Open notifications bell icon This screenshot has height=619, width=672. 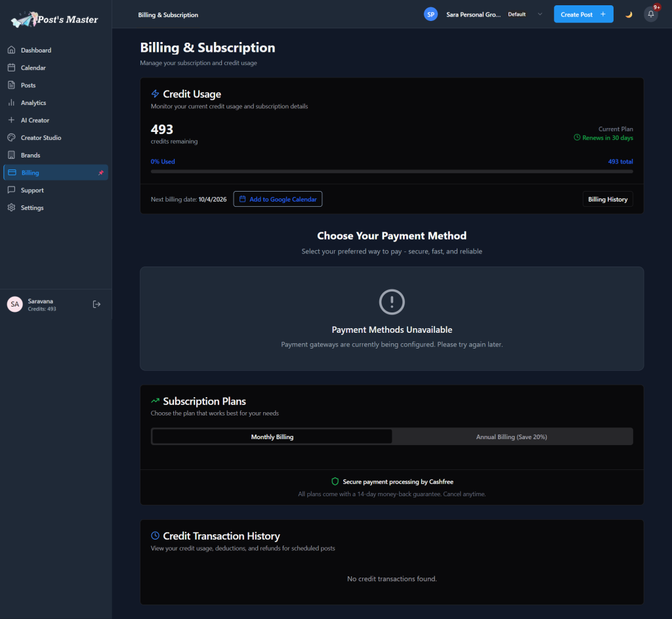click(x=650, y=14)
